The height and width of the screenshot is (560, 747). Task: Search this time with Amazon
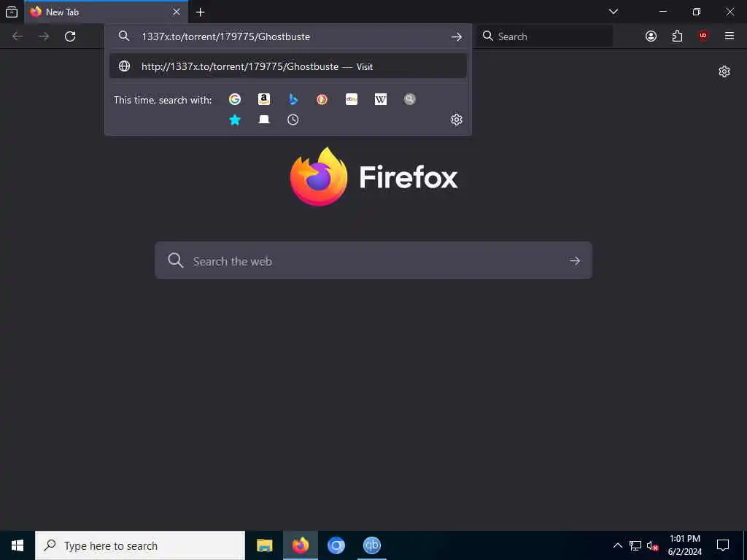(264, 99)
